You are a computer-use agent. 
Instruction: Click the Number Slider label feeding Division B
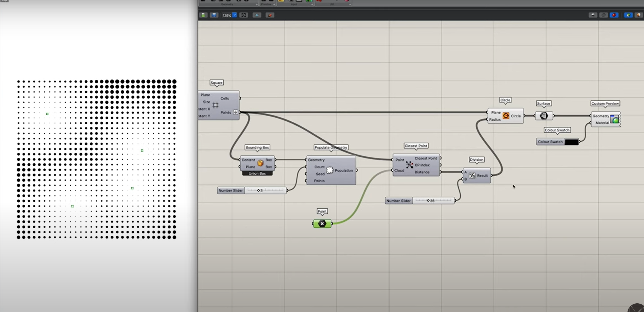[x=399, y=201]
